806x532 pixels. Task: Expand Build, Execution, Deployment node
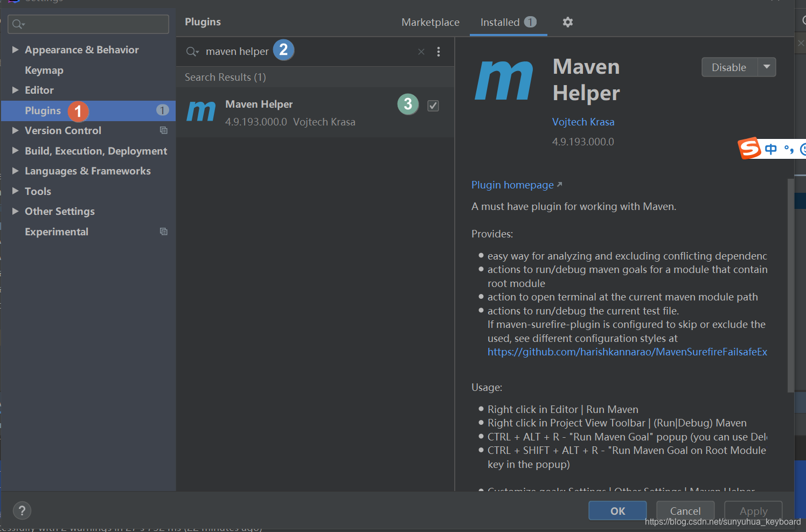click(15, 151)
